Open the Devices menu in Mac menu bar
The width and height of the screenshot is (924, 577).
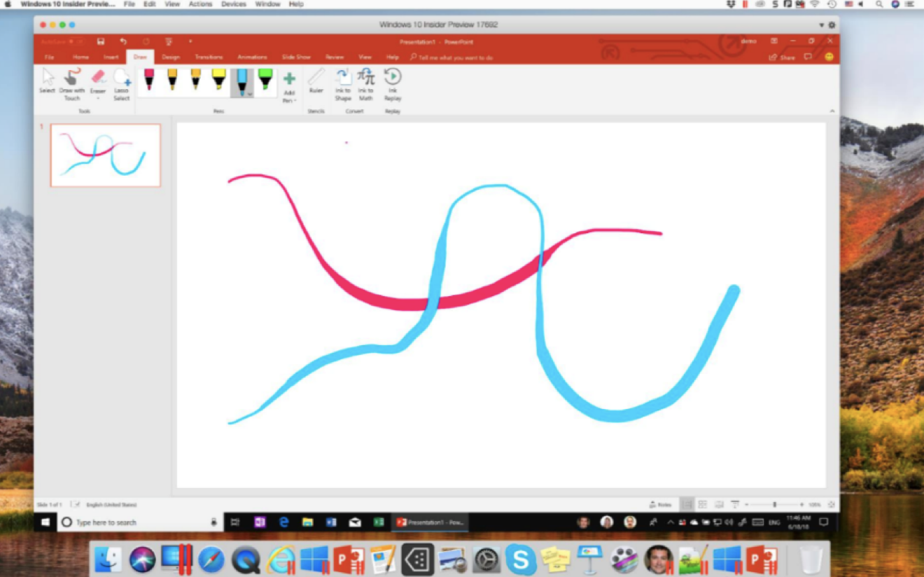pyautogui.click(x=233, y=4)
